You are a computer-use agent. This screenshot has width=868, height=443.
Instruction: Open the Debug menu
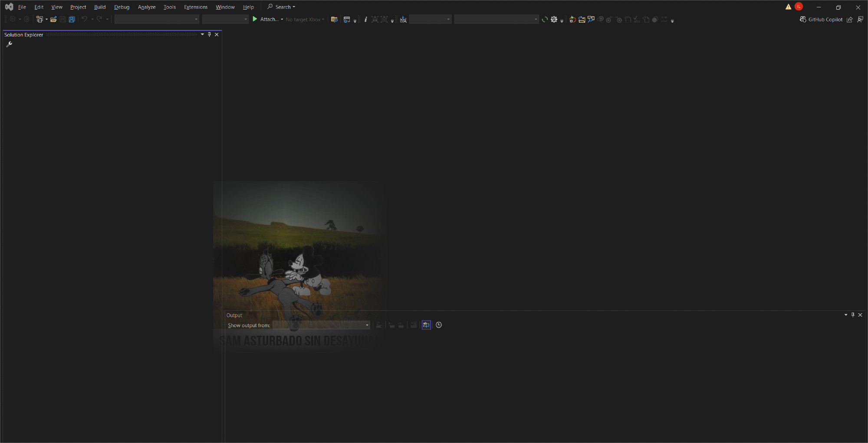[122, 7]
